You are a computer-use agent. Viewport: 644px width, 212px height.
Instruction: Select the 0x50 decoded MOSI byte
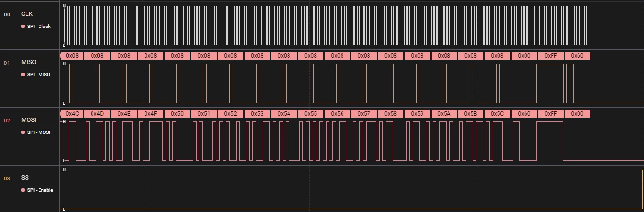(x=177, y=114)
